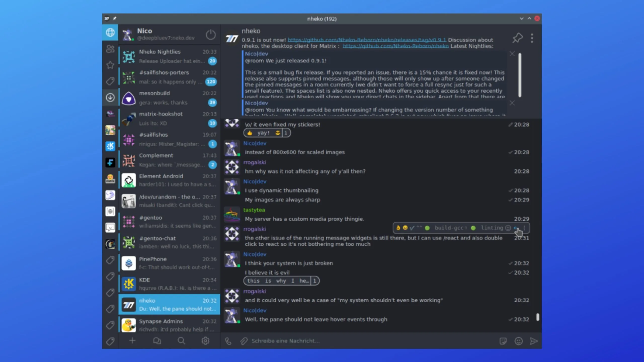Click pinned messages scrollbar
This screenshot has height=362, width=644.
click(x=520, y=75)
